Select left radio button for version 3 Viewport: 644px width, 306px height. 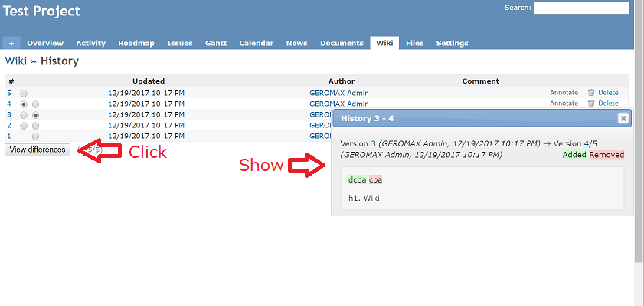point(24,115)
